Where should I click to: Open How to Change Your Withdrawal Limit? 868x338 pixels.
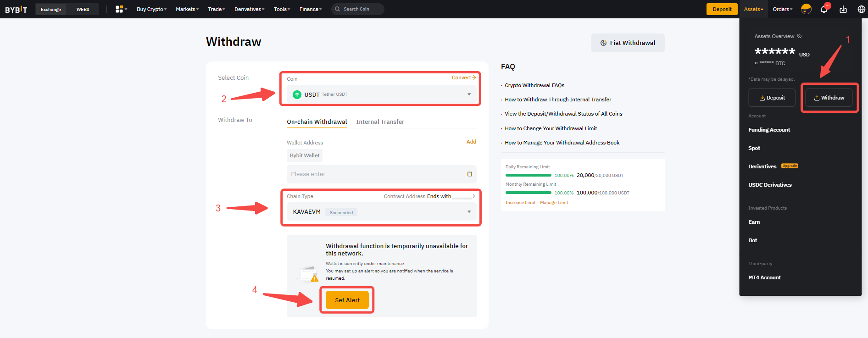click(x=551, y=128)
